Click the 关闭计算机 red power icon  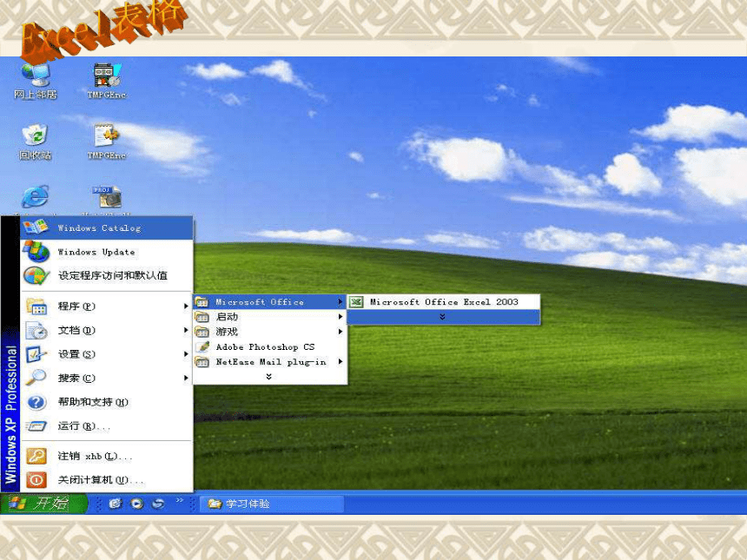point(36,479)
